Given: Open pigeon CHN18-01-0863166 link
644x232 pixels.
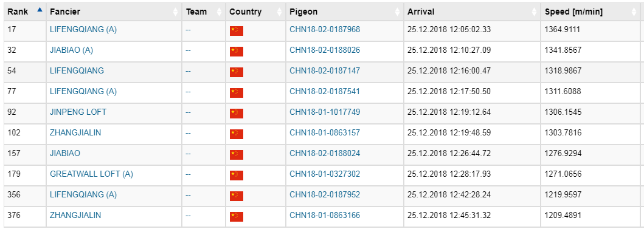Looking at the screenshot, I should 325,215.
